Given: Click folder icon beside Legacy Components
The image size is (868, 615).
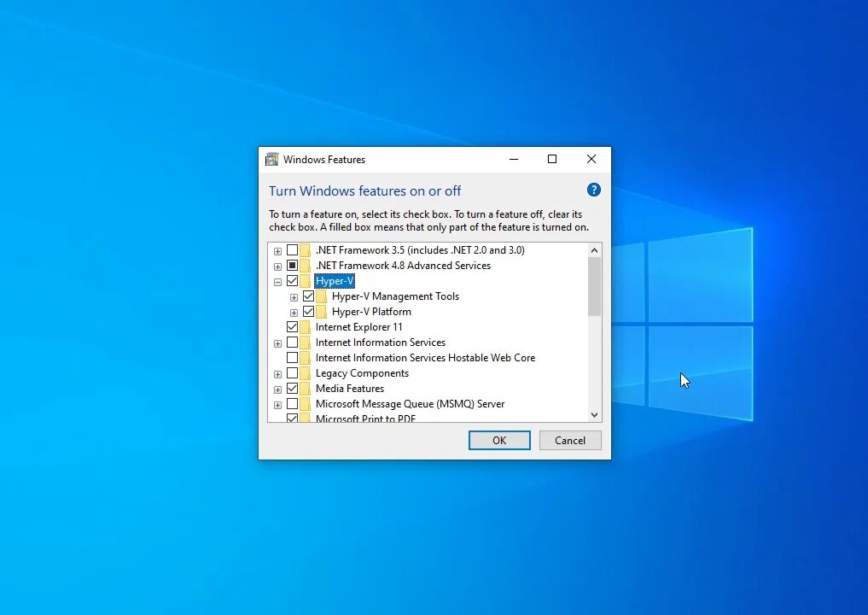Looking at the screenshot, I should tap(305, 373).
